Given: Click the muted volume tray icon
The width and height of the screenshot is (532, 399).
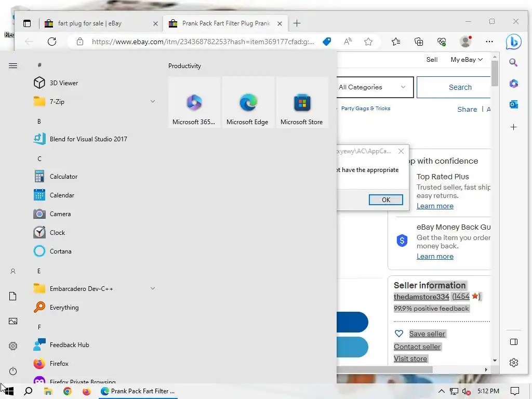Looking at the screenshot, I should pos(466,391).
